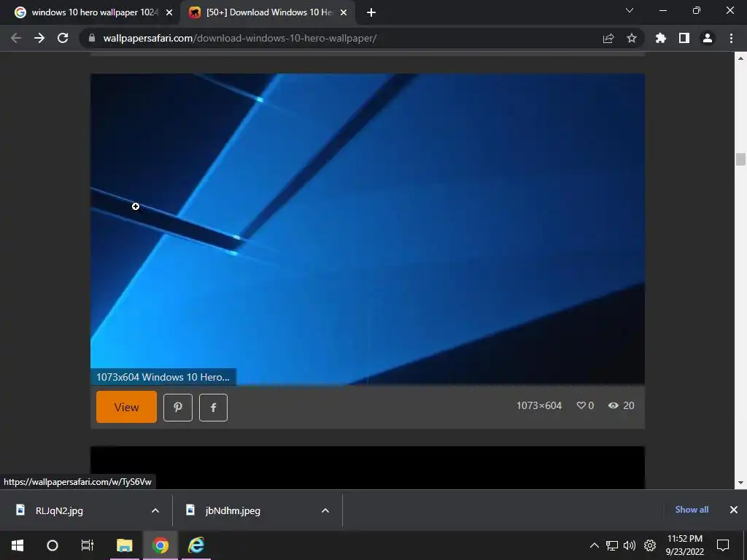747x560 pixels.
Task: Open the downloaded jbNdhm.jpeg file
Action: (x=233, y=510)
